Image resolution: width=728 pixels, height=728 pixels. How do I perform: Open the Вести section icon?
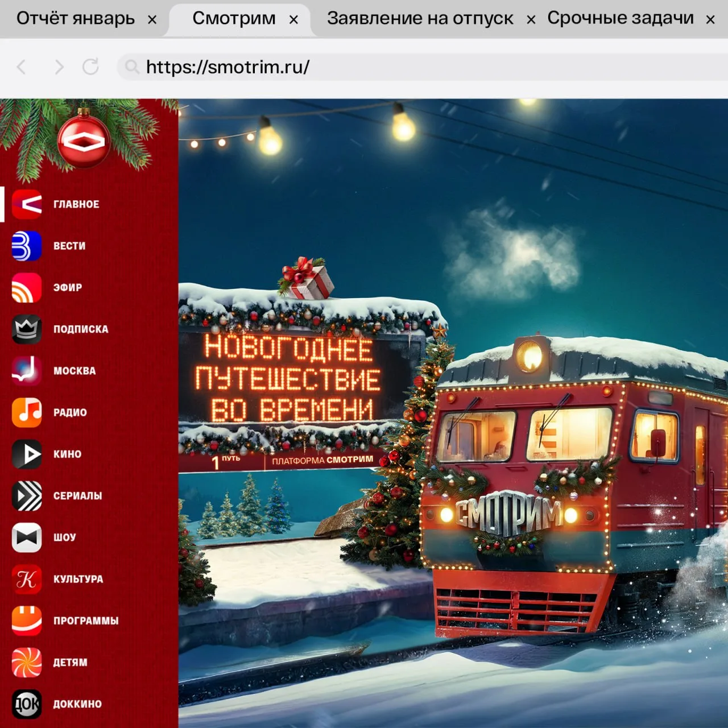(x=27, y=246)
